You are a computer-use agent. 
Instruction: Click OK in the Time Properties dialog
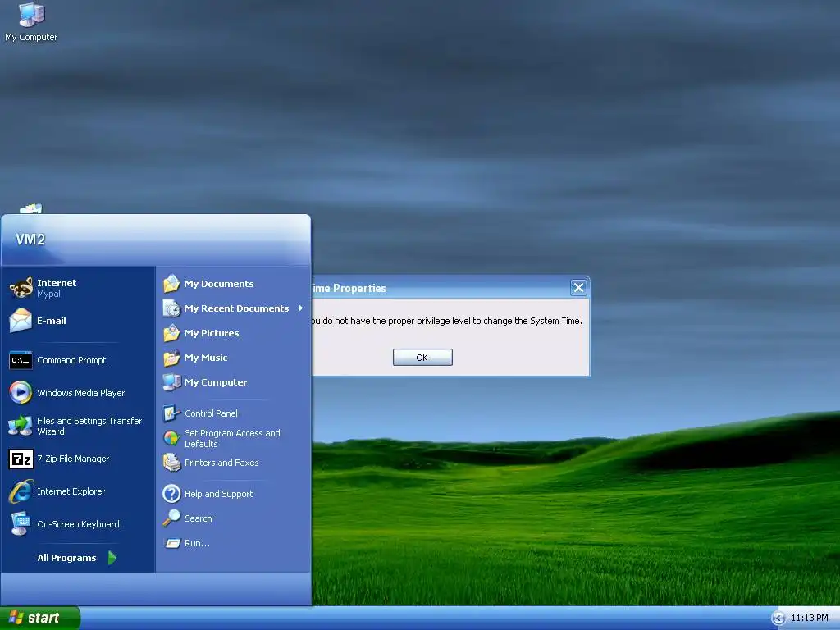tap(422, 358)
